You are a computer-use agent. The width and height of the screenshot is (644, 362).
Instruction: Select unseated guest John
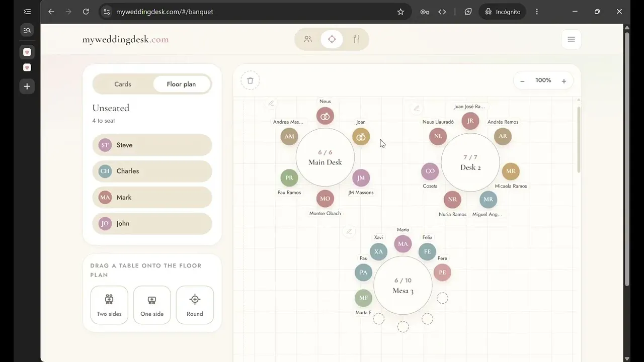click(152, 223)
